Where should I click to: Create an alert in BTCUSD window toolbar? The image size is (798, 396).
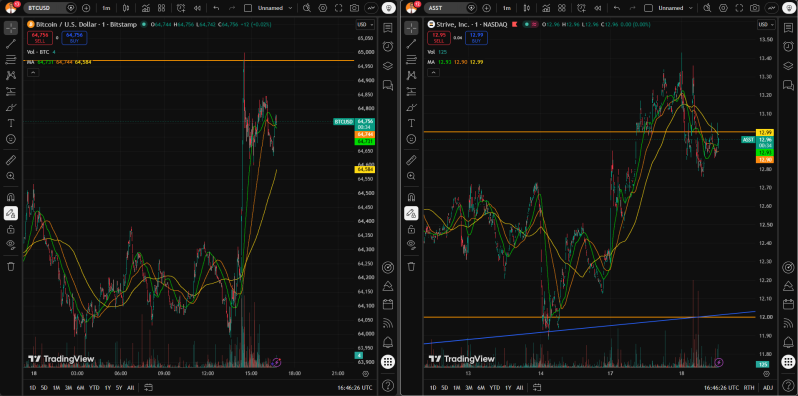pos(182,8)
